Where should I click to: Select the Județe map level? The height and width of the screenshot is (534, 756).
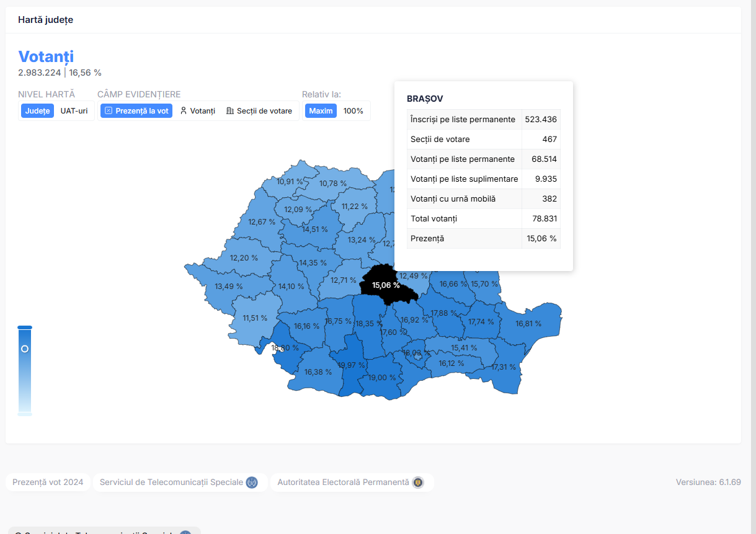coord(37,111)
